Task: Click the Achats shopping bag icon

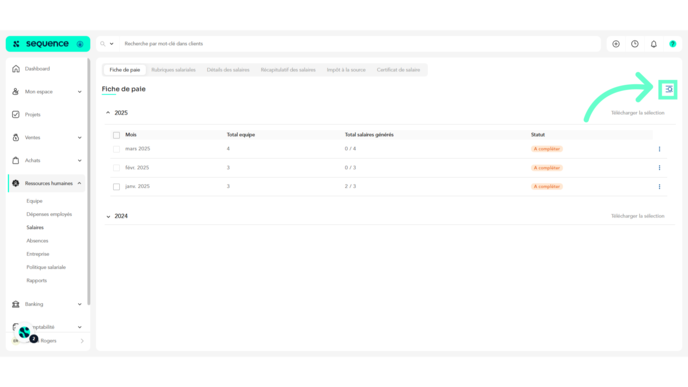Action: point(16,160)
